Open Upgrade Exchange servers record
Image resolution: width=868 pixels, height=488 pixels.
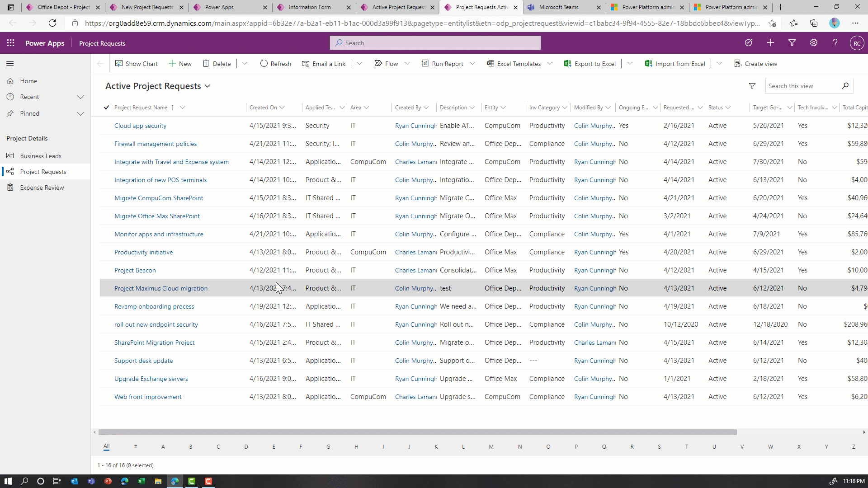pos(151,379)
